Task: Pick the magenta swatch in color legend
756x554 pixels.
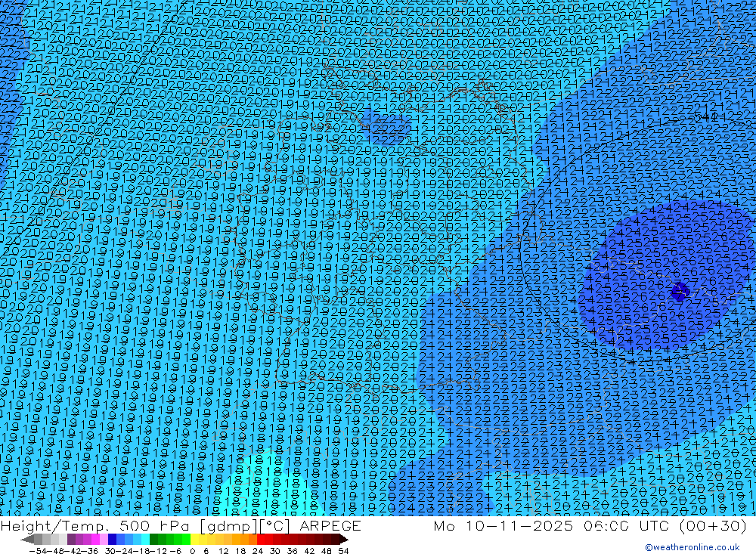Action: (x=95, y=540)
